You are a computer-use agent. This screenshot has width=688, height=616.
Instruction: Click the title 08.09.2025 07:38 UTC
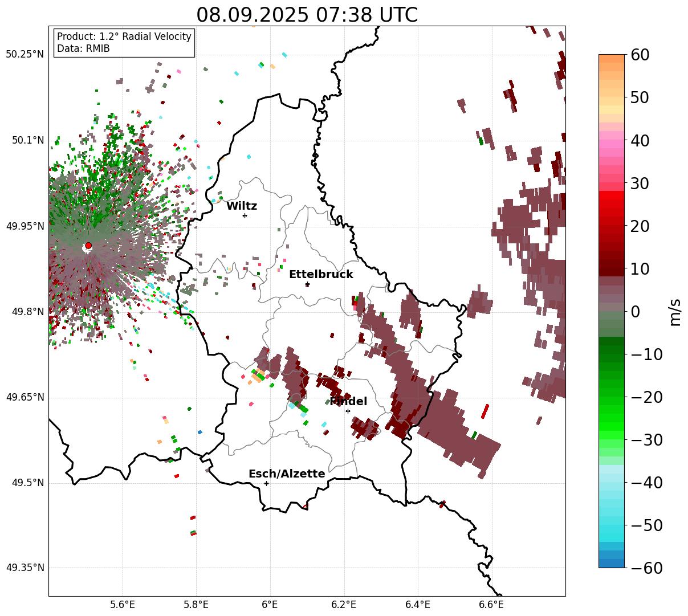pyautogui.click(x=307, y=14)
